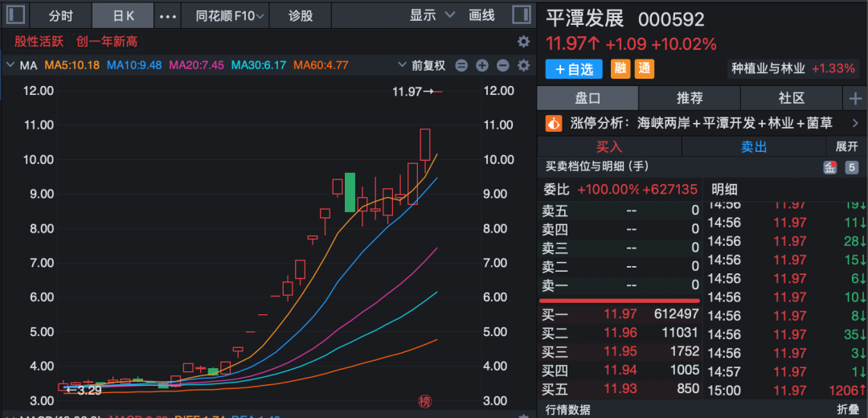Open the three-dots more periods menu
868x418 pixels.
point(168,16)
